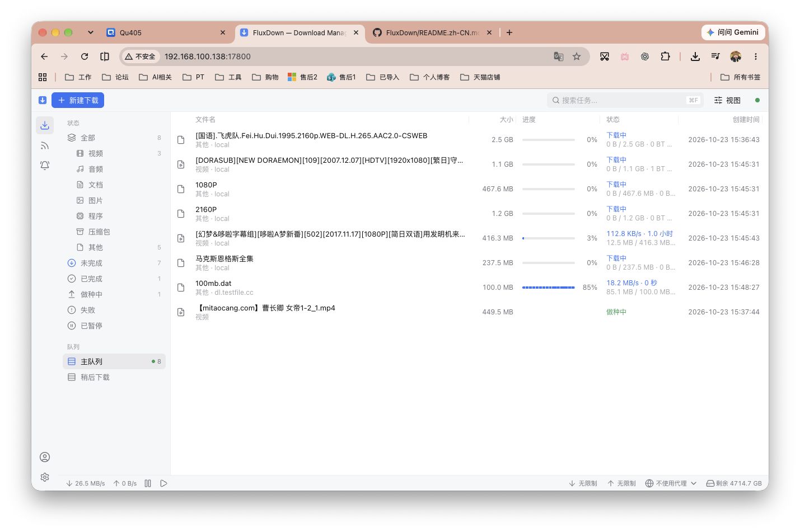Image resolution: width=800 pixels, height=532 pixels.
Task: Open the apps grid in bookmarks bar
Action: click(43, 77)
